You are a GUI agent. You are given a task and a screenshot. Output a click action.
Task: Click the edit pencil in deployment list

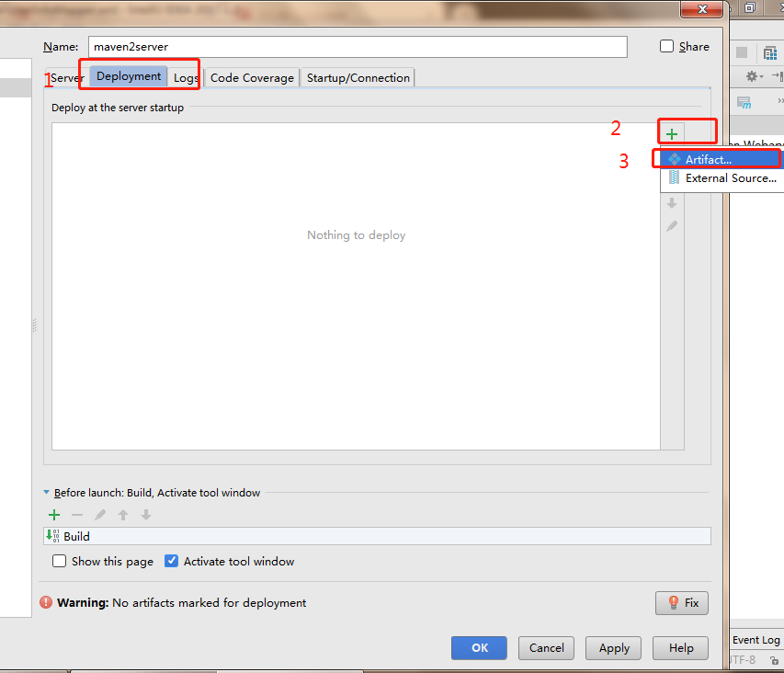click(672, 226)
